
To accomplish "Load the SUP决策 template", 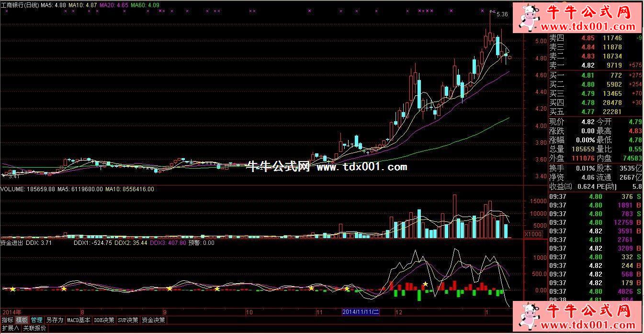I will [128, 320].
